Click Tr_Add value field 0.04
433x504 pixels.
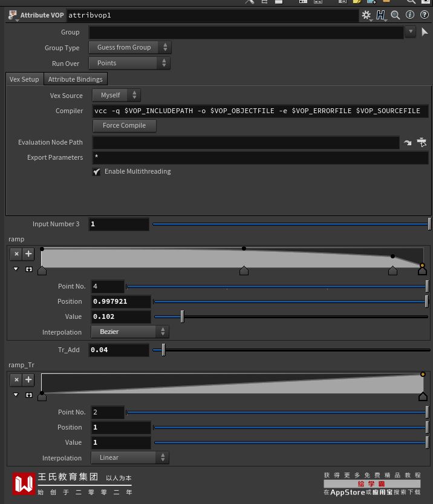point(119,350)
